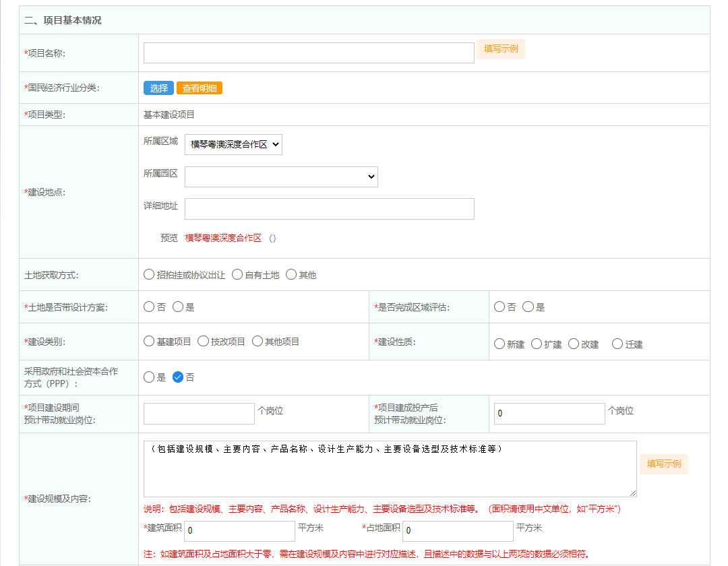
Task: Choose 是 for 土地是否带设计方案
Action: coord(178,307)
